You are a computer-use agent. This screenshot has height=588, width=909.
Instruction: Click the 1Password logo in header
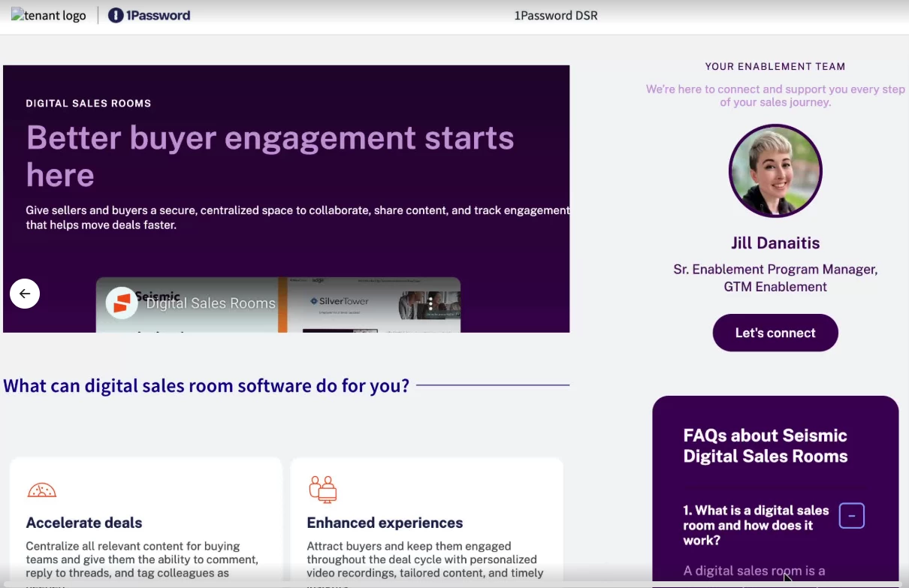click(x=149, y=15)
